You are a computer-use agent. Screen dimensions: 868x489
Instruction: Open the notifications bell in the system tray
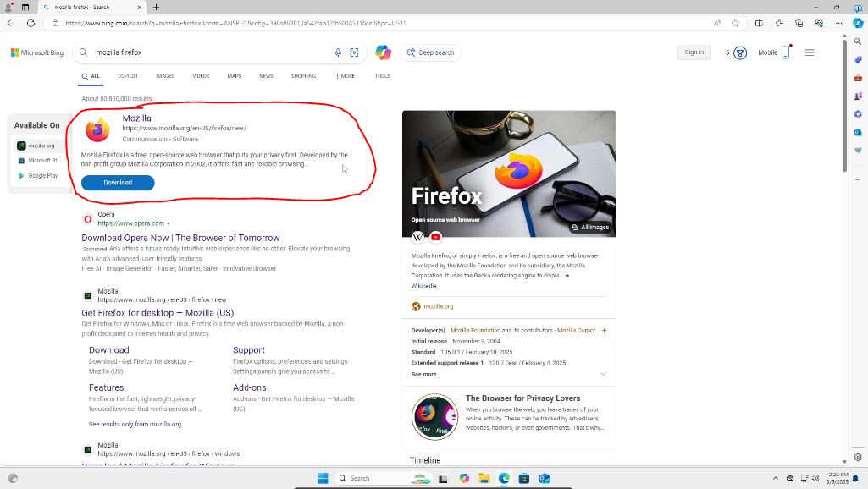click(855, 479)
